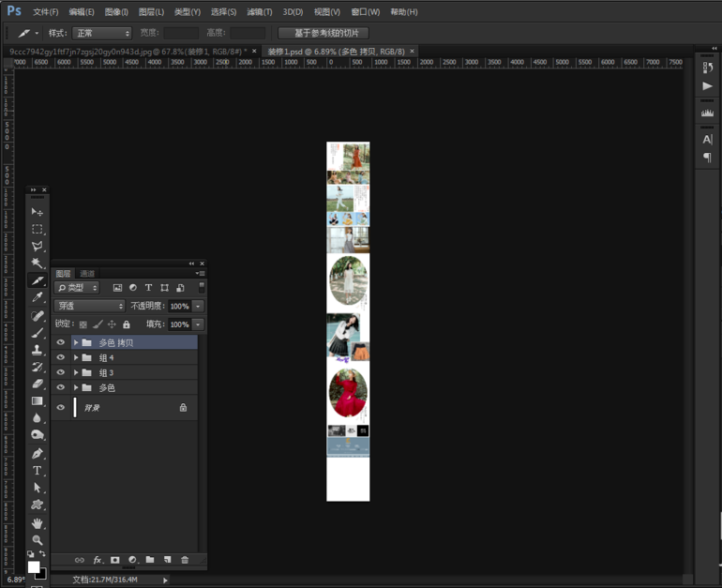722x588 pixels.
Task: Select the Clone Stamp tool
Action: coord(38,350)
